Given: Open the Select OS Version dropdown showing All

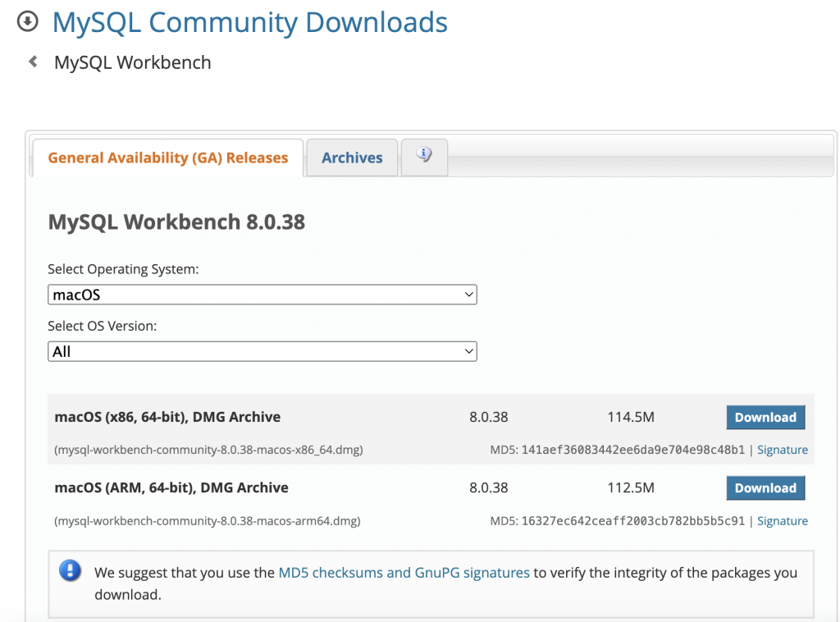Looking at the screenshot, I should (x=262, y=351).
